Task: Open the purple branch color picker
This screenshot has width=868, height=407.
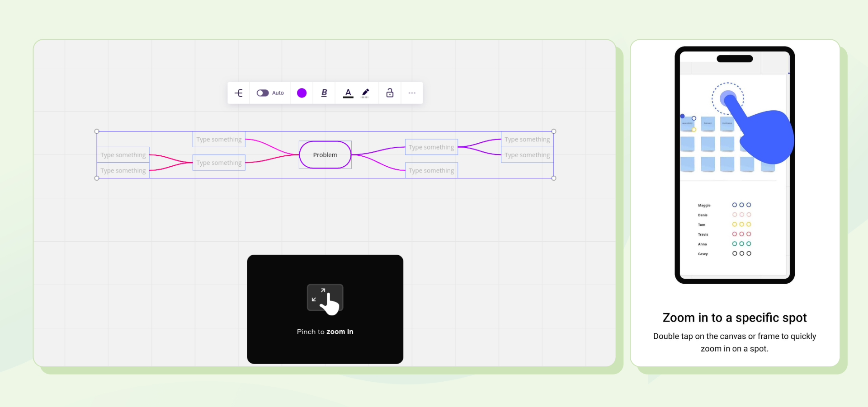Action: [x=302, y=93]
